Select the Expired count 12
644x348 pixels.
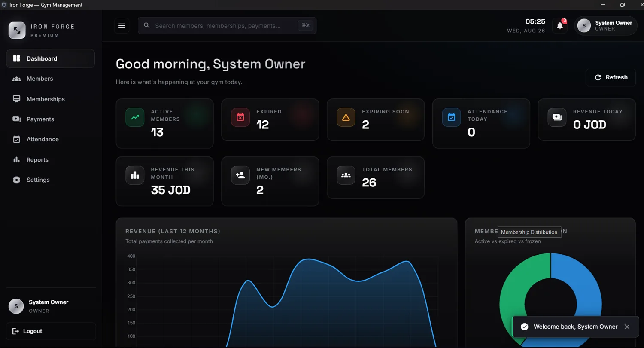tap(263, 125)
